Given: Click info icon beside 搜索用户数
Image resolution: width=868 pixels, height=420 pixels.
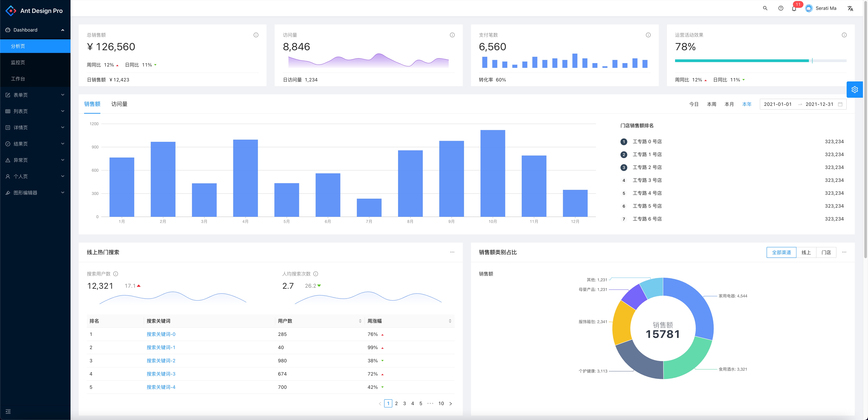Looking at the screenshot, I should [x=116, y=274].
